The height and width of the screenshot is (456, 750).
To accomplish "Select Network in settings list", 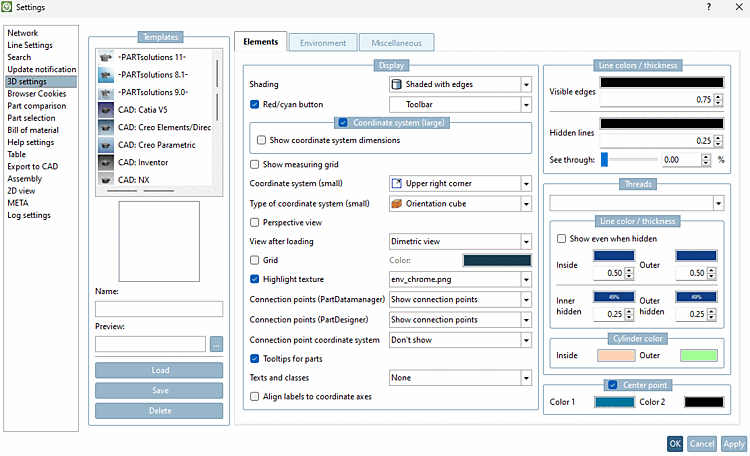I will click(x=22, y=33).
